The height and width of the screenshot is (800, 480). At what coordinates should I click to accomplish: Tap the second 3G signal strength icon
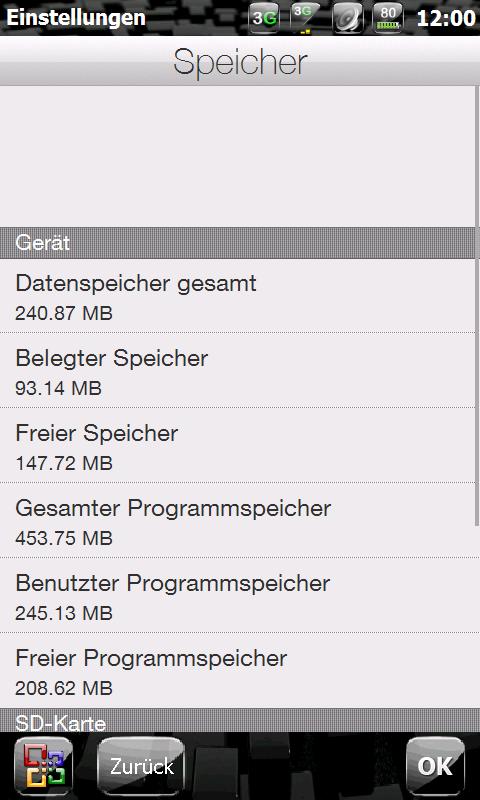tap(305, 18)
